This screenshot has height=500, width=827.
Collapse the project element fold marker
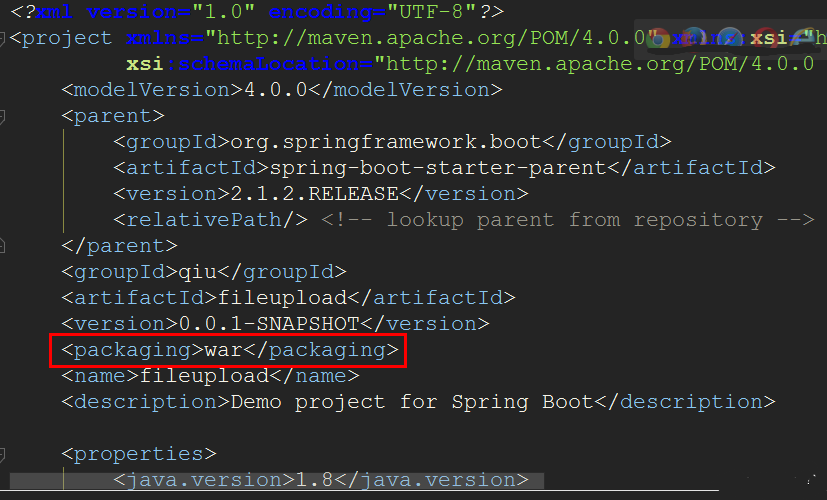click(3, 39)
